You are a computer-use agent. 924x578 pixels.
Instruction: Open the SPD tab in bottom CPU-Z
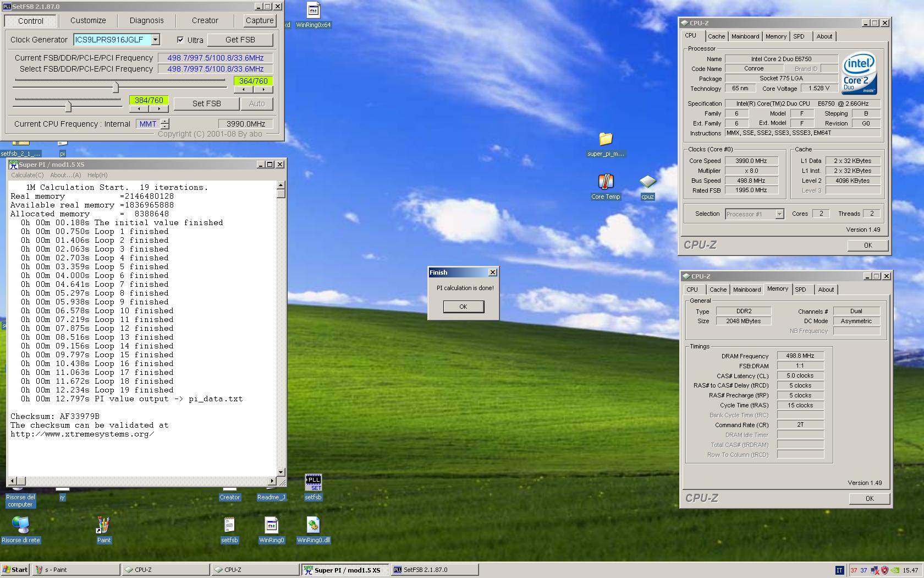click(x=800, y=290)
